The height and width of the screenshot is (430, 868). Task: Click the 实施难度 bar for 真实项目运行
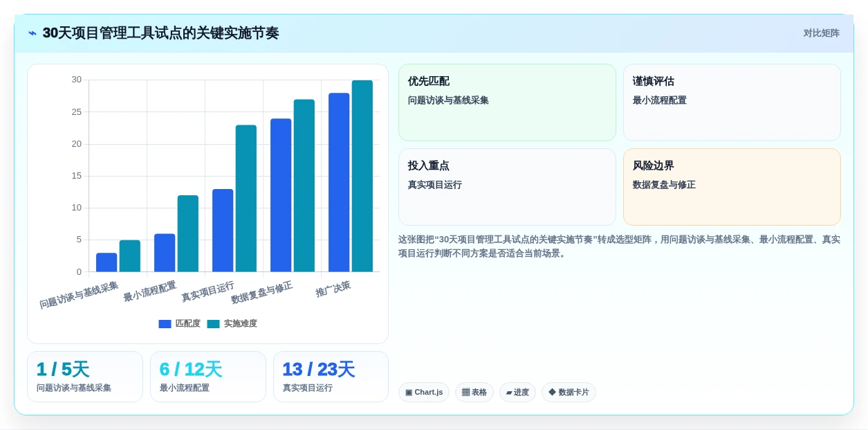pyautogui.click(x=246, y=199)
